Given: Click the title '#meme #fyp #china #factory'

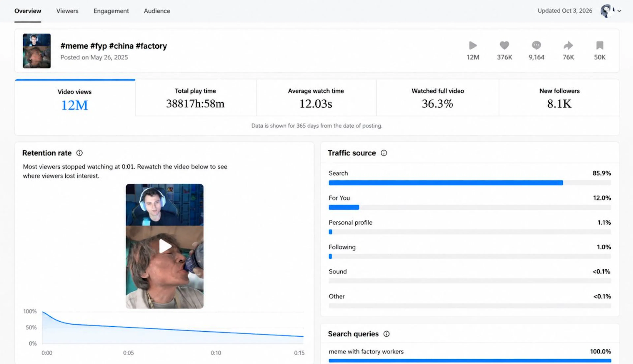Looking at the screenshot, I should click(x=114, y=46).
